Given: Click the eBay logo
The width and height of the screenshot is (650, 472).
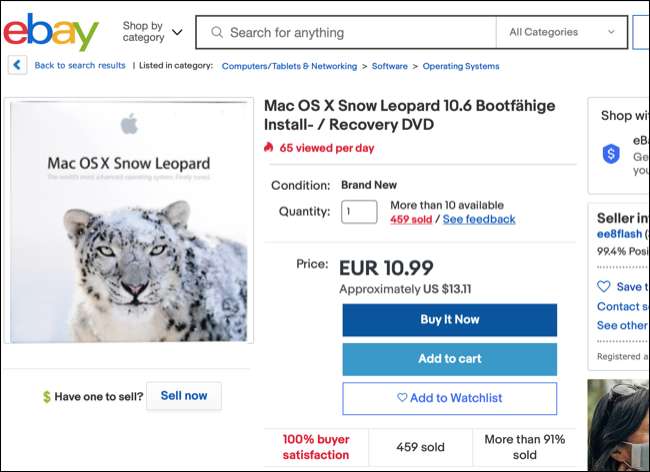Looking at the screenshot, I should [51, 32].
